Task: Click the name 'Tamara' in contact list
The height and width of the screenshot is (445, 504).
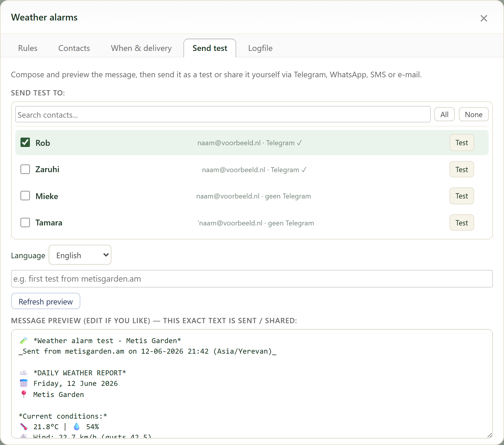Action: (x=49, y=223)
